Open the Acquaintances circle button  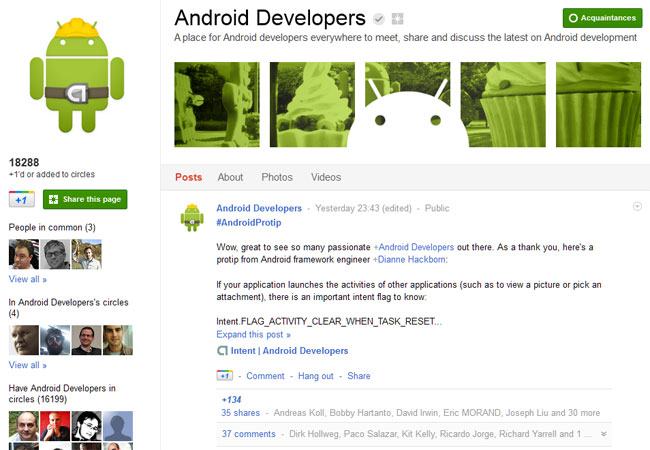coord(602,18)
